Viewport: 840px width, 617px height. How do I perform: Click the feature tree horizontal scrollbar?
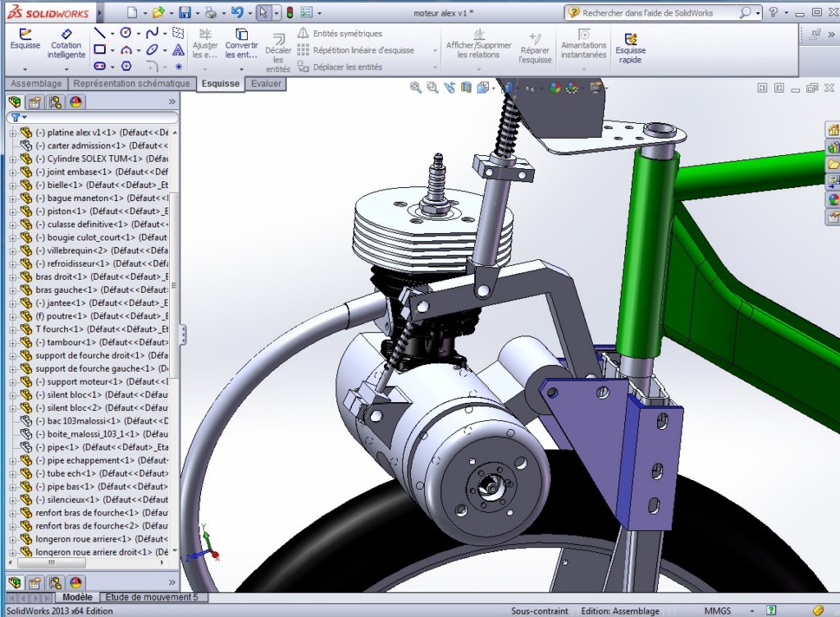coord(51,563)
